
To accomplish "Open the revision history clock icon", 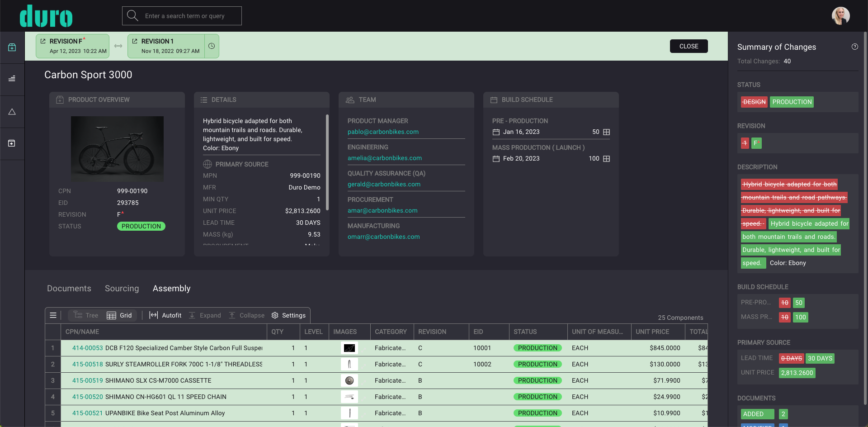I will point(211,46).
